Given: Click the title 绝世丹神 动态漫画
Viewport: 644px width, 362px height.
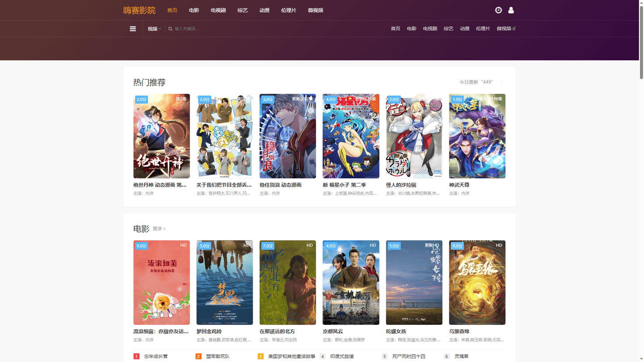Looking at the screenshot, I should point(160,185).
